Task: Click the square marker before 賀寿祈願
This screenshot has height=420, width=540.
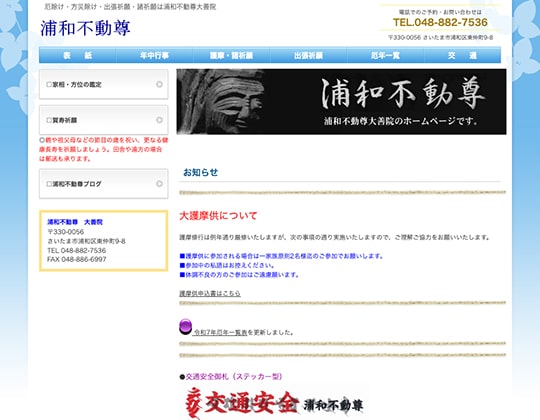Action: tap(49, 120)
